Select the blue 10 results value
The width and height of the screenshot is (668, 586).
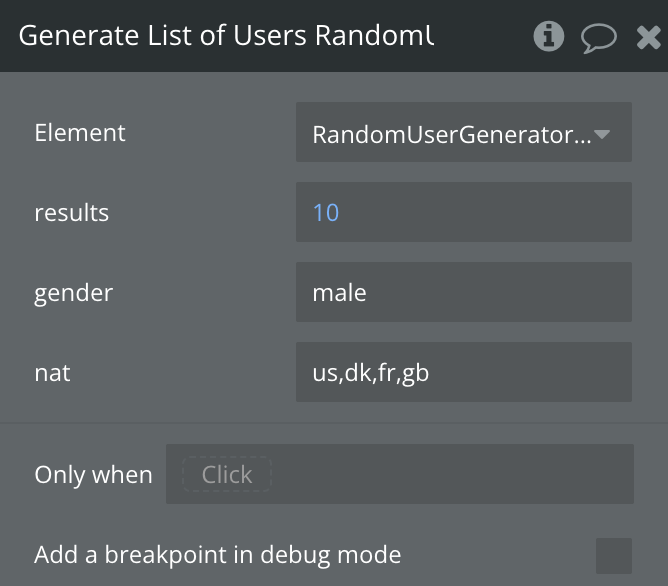[326, 212]
